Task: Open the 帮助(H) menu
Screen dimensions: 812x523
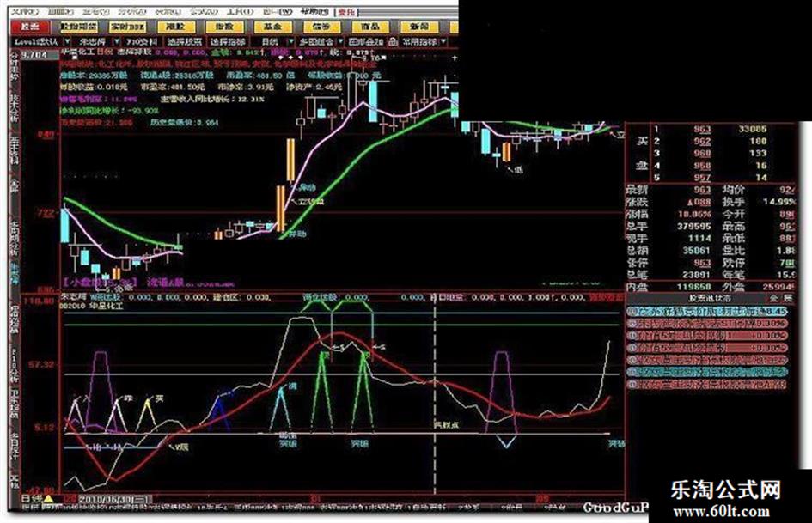Action: point(314,11)
